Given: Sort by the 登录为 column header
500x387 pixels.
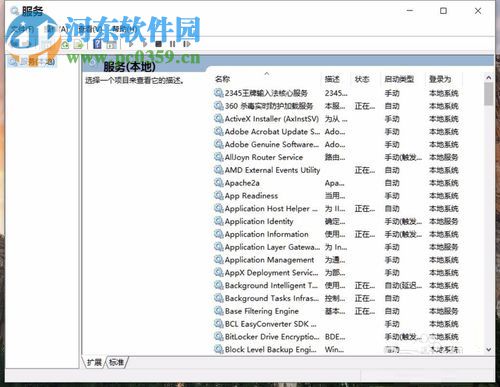Looking at the screenshot, I should (440, 79).
